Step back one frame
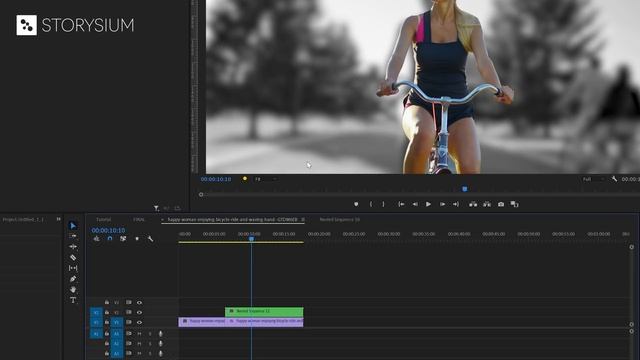The width and height of the screenshot is (640, 360). (x=415, y=204)
